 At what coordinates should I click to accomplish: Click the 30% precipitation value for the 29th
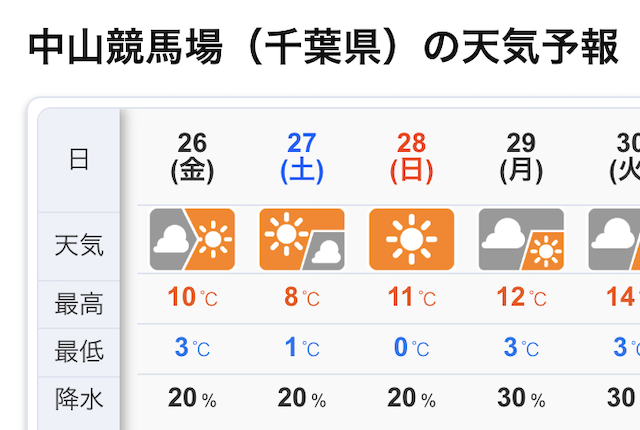[x=521, y=398]
